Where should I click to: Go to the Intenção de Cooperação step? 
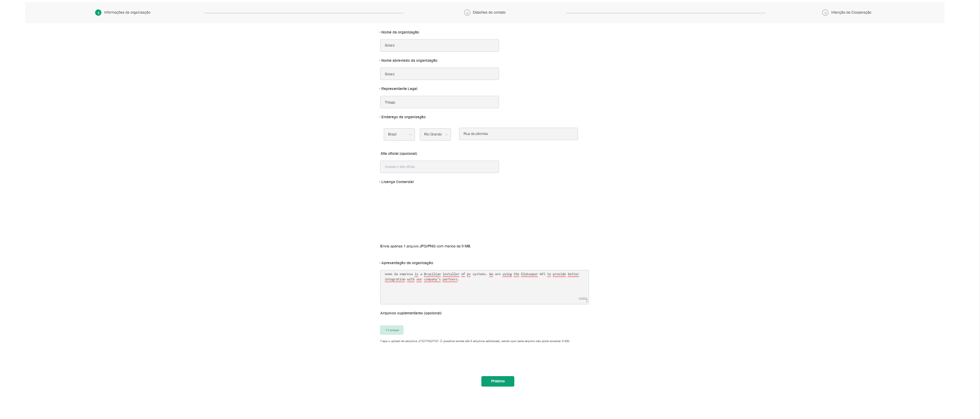coord(851,13)
